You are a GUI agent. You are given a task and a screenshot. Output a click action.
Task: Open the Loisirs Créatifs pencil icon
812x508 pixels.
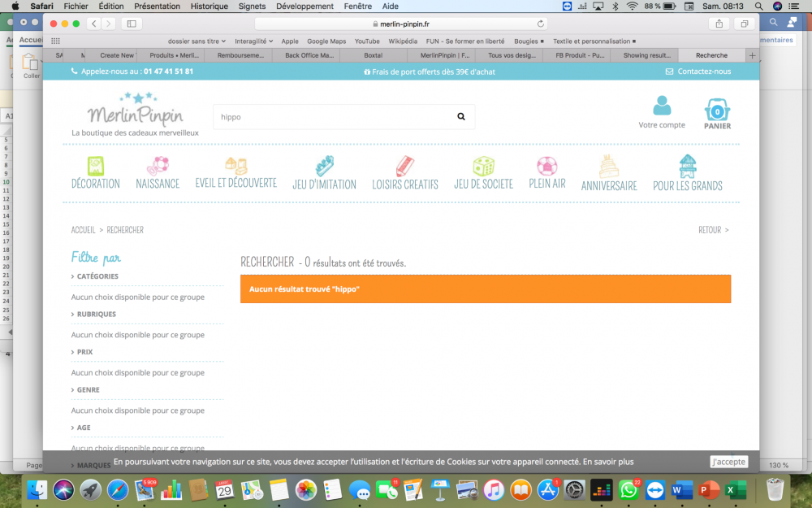point(405,166)
